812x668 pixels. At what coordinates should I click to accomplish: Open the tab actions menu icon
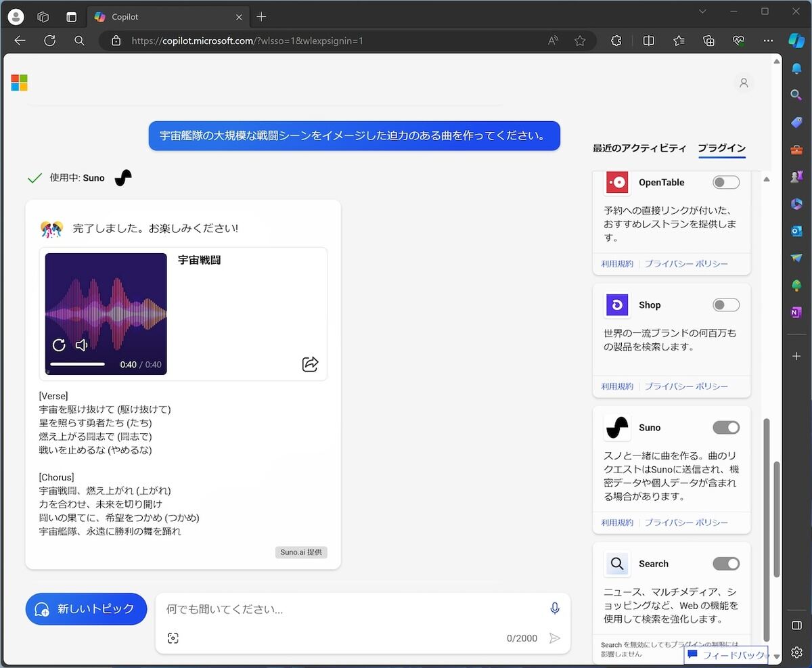click(71, 17)
